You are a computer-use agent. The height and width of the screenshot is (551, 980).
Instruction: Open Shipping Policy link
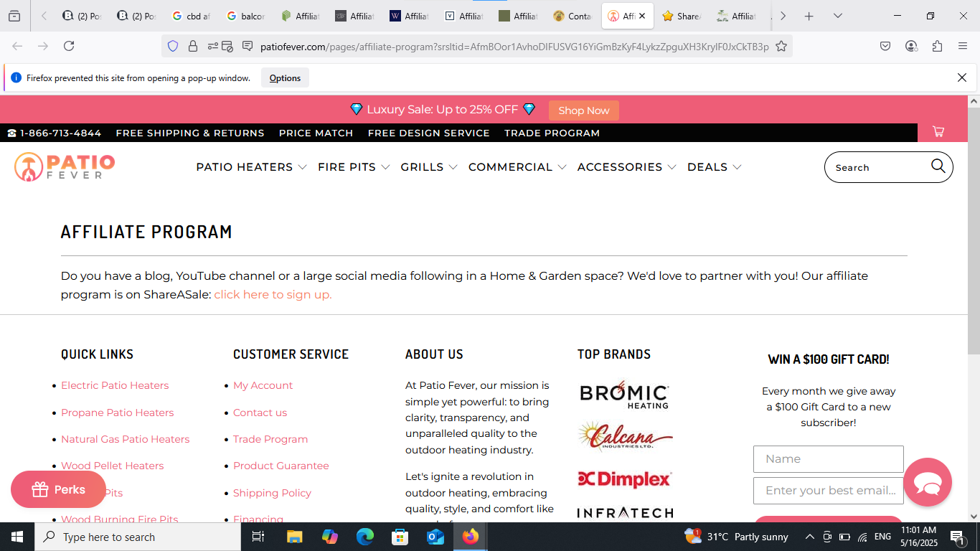coord(272,493)
